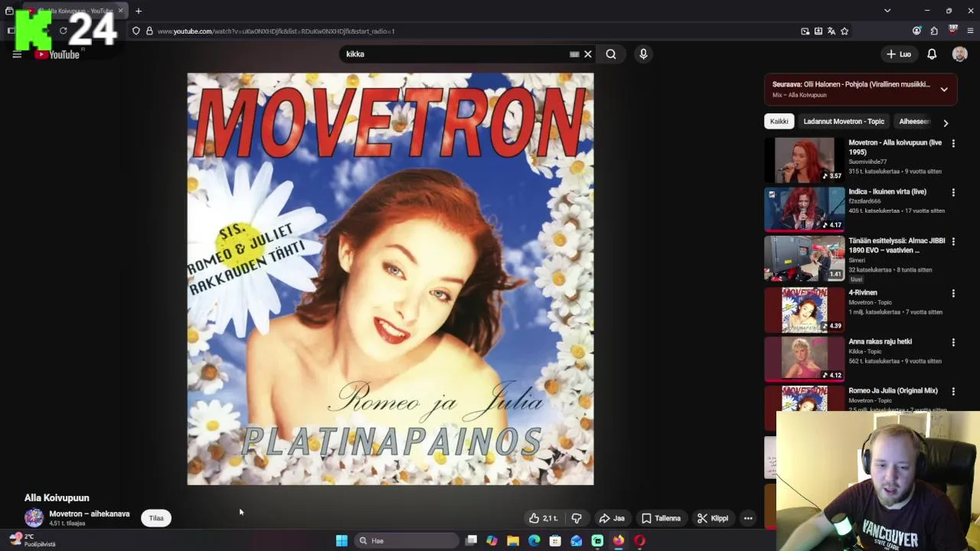This screenshot has width=980, height=551.
Task: Submit search with the magnifying glass icon
Action: (611, 54)
